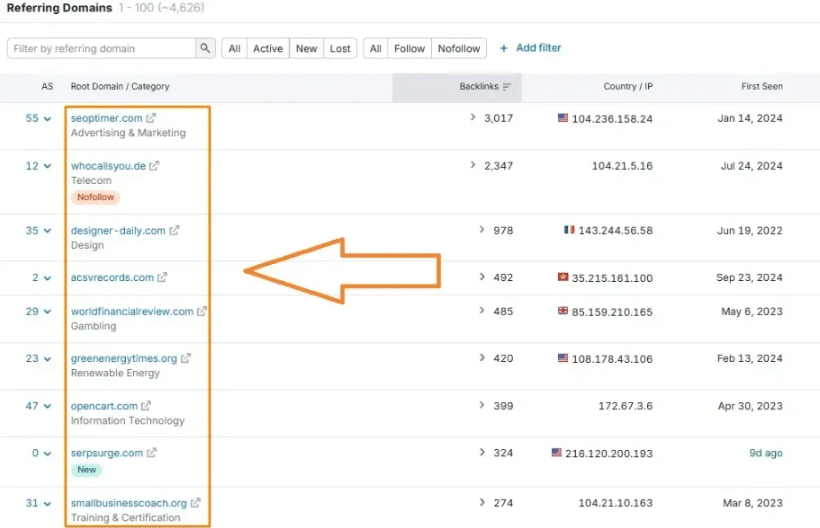This screenshot has height=528, width=820.
Task: Click the search magnifier icon button
Action: [205, 48]
